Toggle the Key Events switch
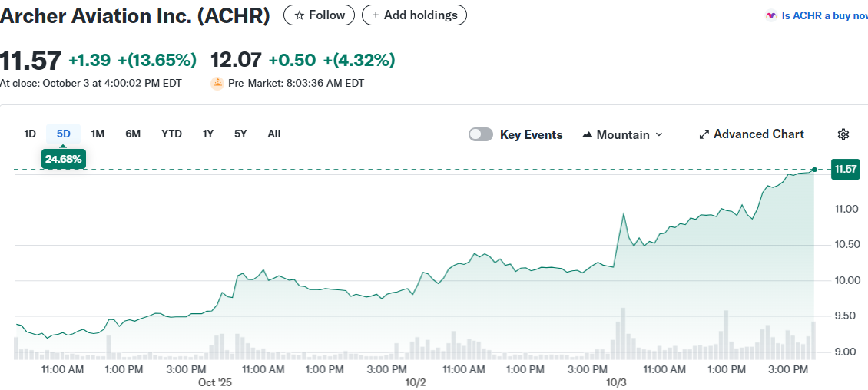 pyautogui.click(x=481, y=134)
